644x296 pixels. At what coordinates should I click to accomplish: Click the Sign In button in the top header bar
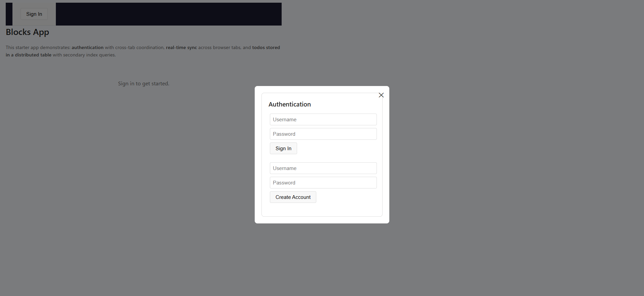coord(34,14)
